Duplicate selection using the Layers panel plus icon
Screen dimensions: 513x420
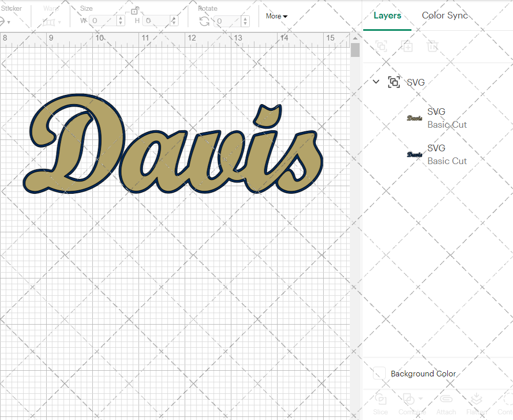[x=407, y=46]
